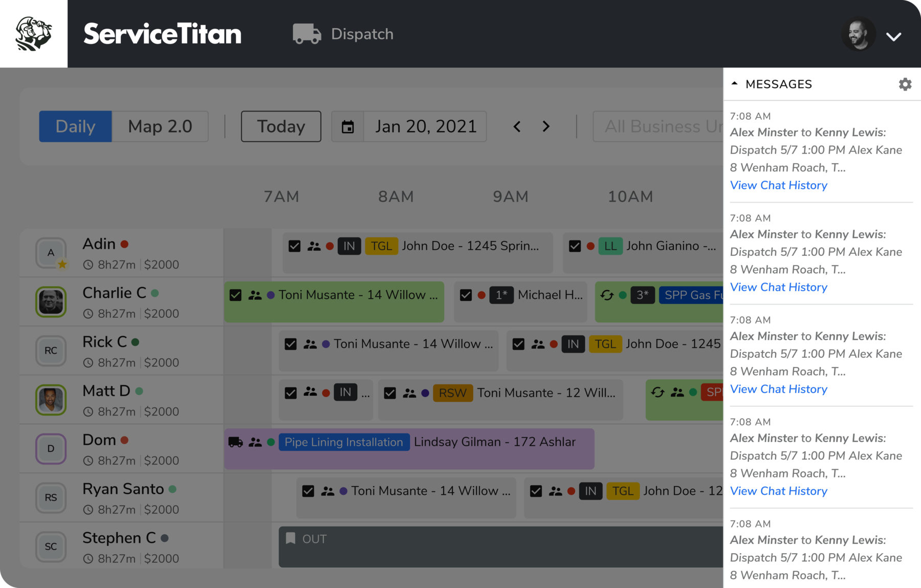Toggle checkbox on Adin's John Gianino job
The width and height of the screenshot is (921, 588).
point(575,246)
